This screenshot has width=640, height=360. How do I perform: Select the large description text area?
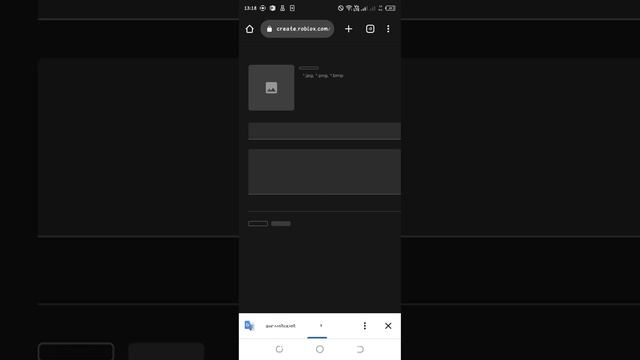point(324,172)
